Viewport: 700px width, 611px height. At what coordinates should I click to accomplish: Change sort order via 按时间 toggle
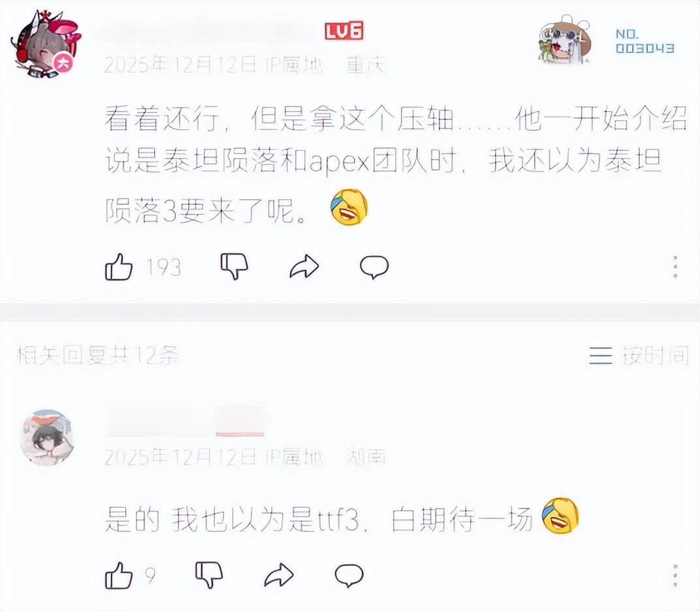[639, 356]
